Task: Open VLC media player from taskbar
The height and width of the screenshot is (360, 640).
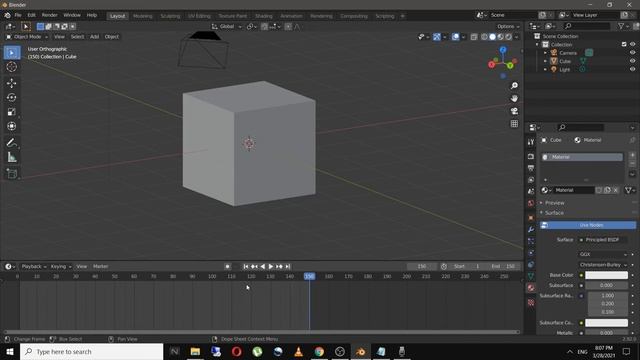Action: (298, 351)
